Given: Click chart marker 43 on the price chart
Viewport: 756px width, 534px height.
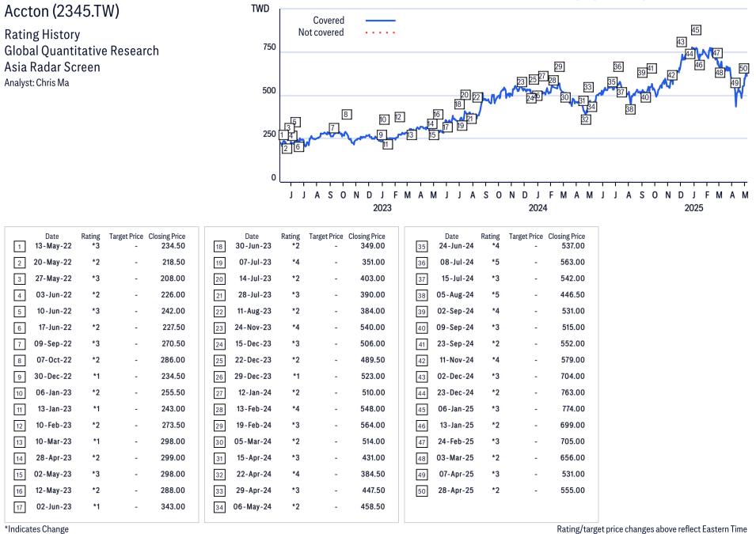Looking at the screenshot, I should (x=681, y=42).
